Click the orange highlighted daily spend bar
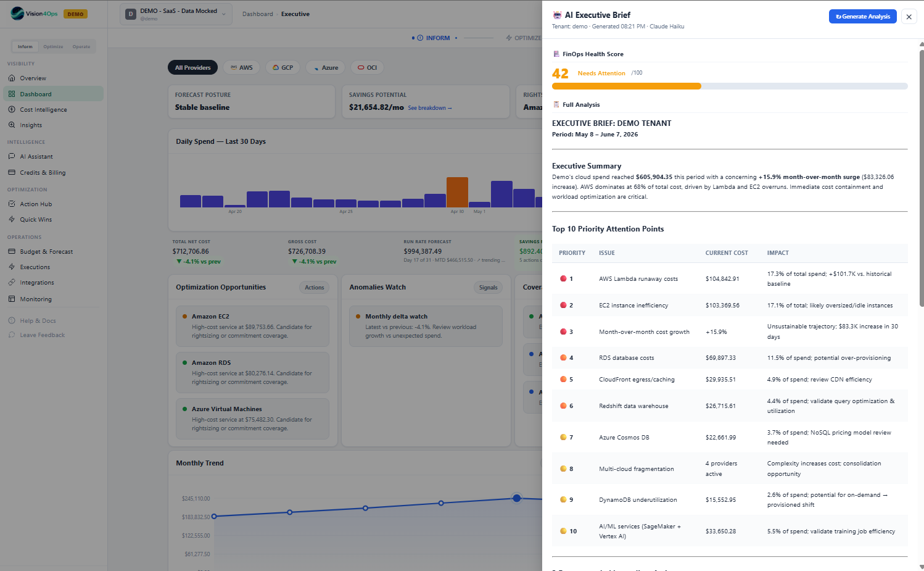Image resolution: width=924 pixels, height=571 pixels. click(x=457, y=192)
